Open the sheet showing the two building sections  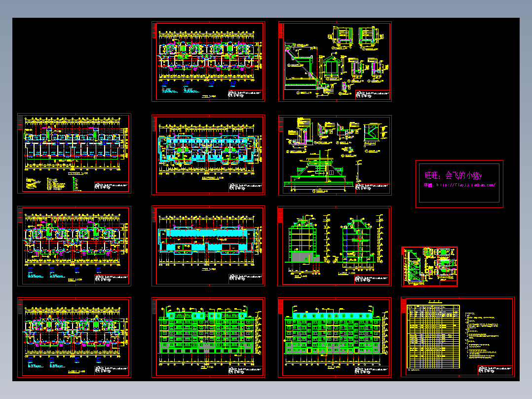pos(334,246)
